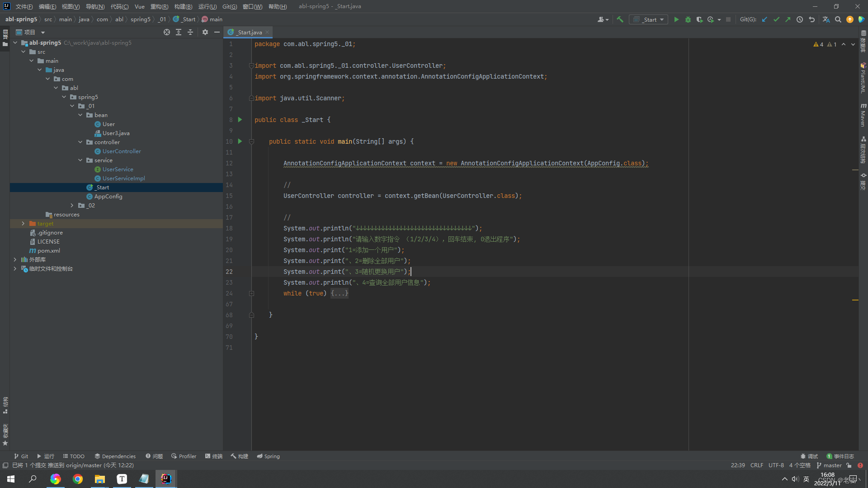The height and width of the screenshot is (488, 868).
Task: Open the 重构(R) menu
Action: point(159,6)
